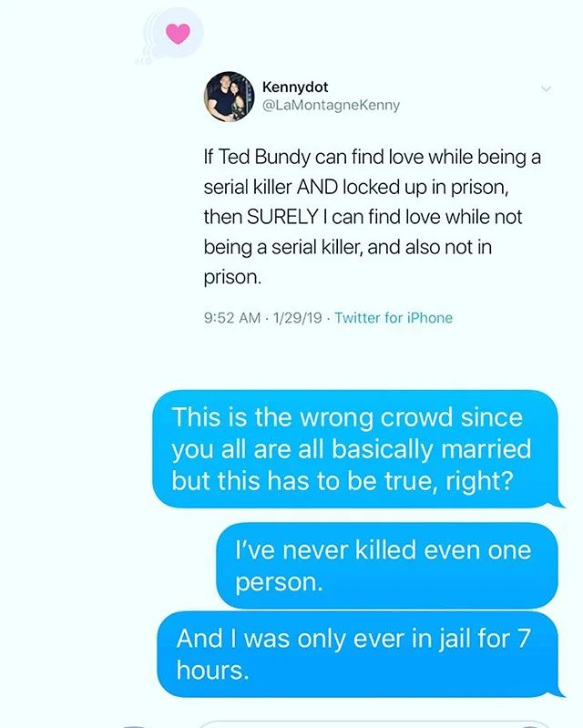
Task: Select the 9:52 AM tweet timestamp
Action: pyautogui.click(x=232, y=318)
